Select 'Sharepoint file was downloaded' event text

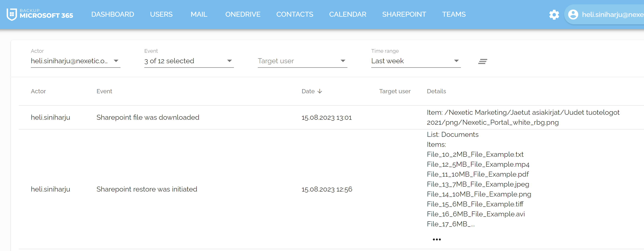coord(148,117)
